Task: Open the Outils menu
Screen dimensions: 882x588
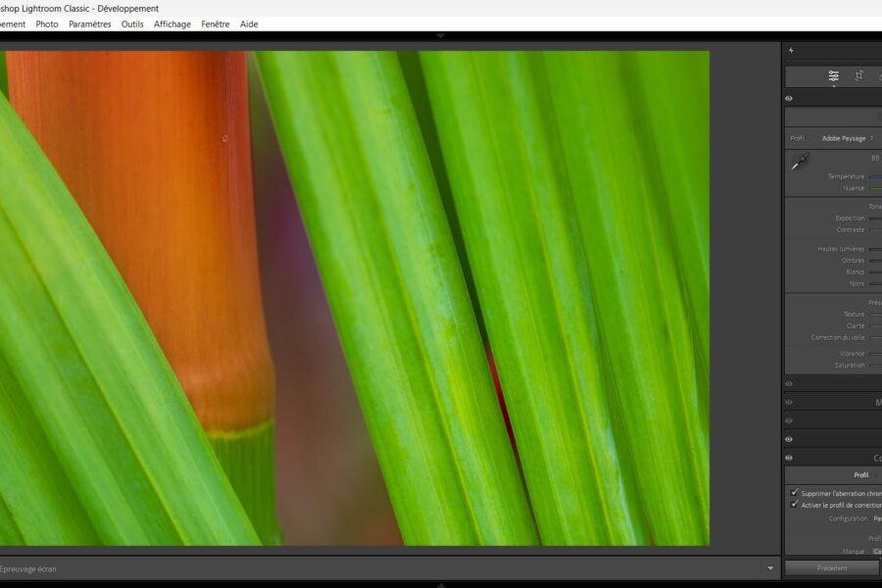Action: [x=132, y=24]
